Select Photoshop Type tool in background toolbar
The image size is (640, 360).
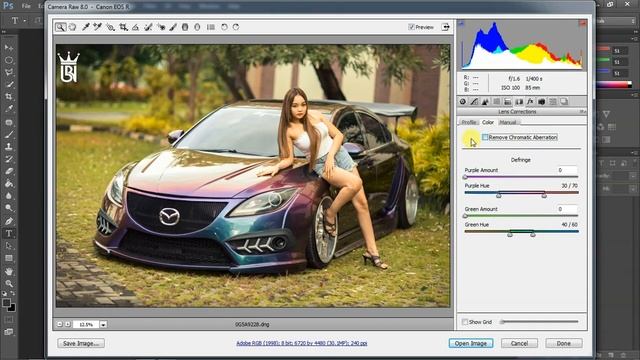point(9,233)
